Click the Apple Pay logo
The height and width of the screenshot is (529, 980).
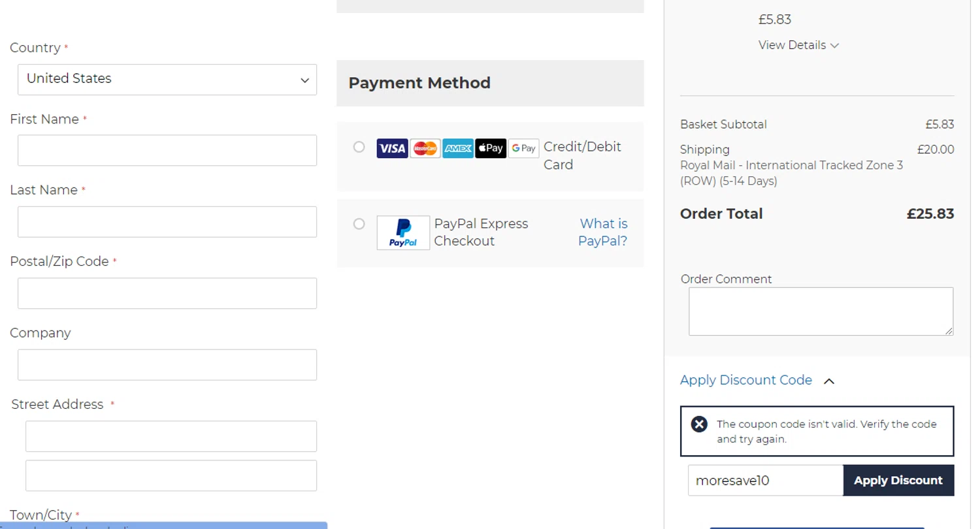coord(491,148)
